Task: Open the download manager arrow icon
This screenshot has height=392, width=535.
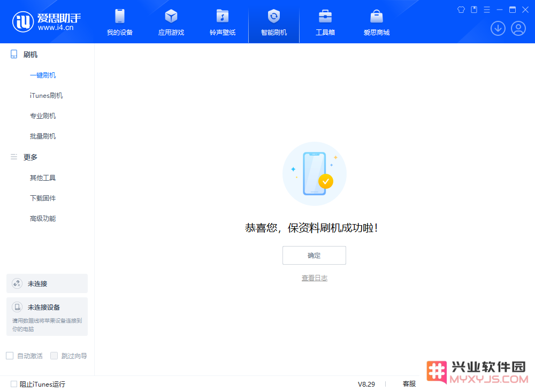Action: 498,28
